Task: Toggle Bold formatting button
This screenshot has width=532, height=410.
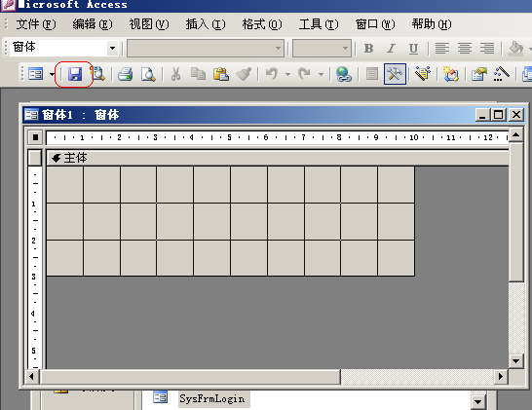Action: pos(368,49)
